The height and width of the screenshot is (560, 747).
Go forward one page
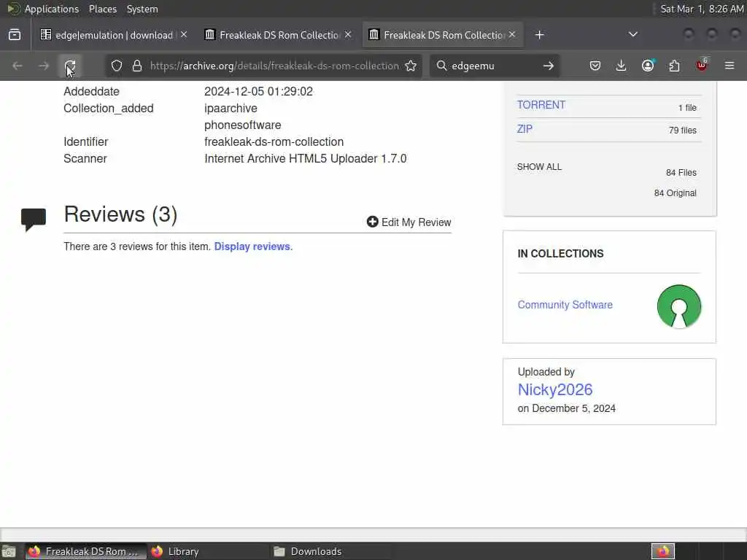pos(44,66)
